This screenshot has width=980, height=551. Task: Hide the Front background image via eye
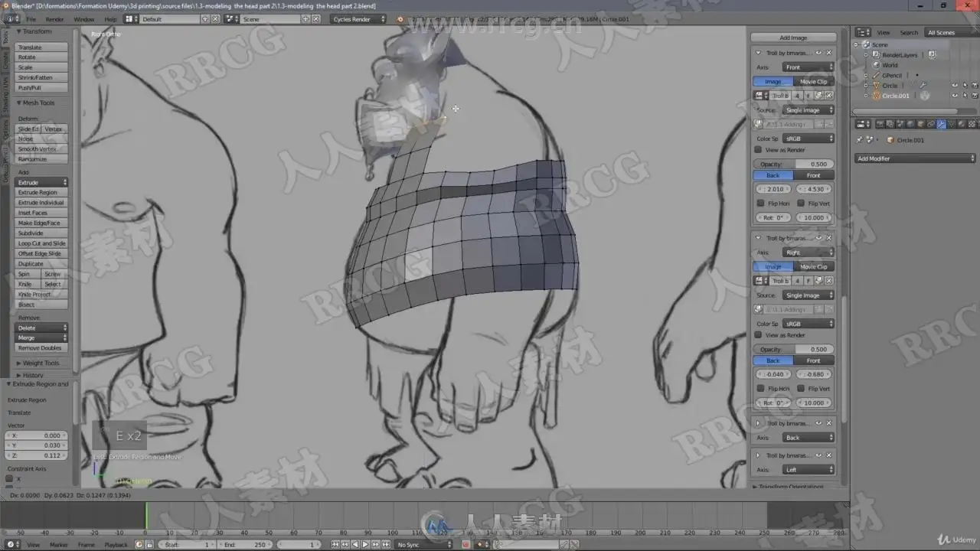point(818,53)
